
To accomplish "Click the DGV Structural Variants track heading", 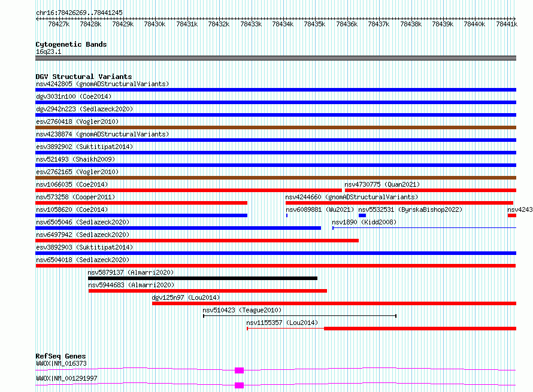I will coord(84,77).
